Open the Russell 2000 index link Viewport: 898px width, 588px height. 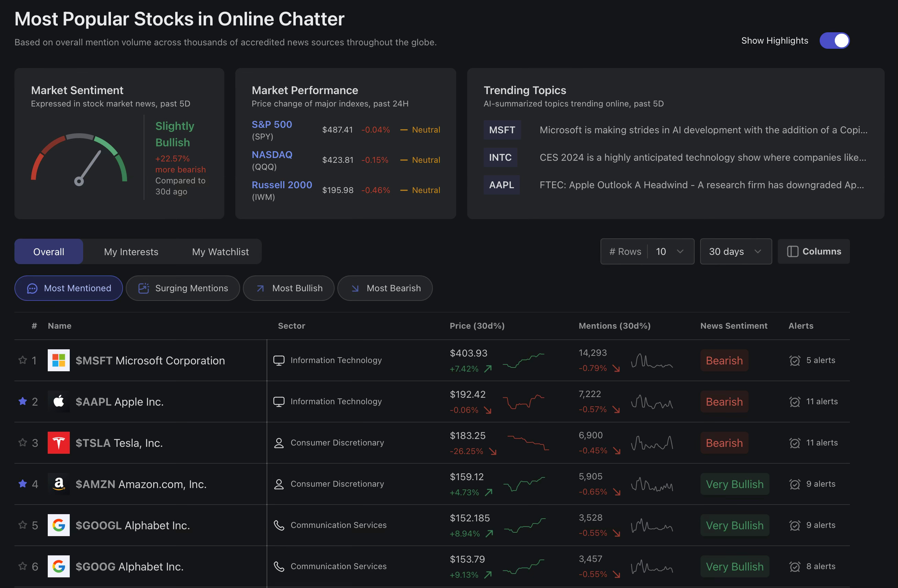coord(282,185)
